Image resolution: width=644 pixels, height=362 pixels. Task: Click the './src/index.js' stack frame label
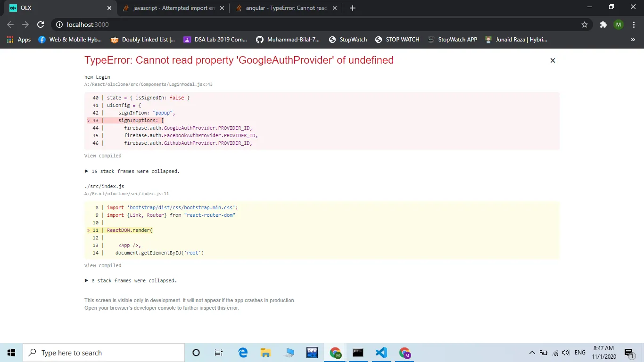pyautogui.click(x=104, y=186)
